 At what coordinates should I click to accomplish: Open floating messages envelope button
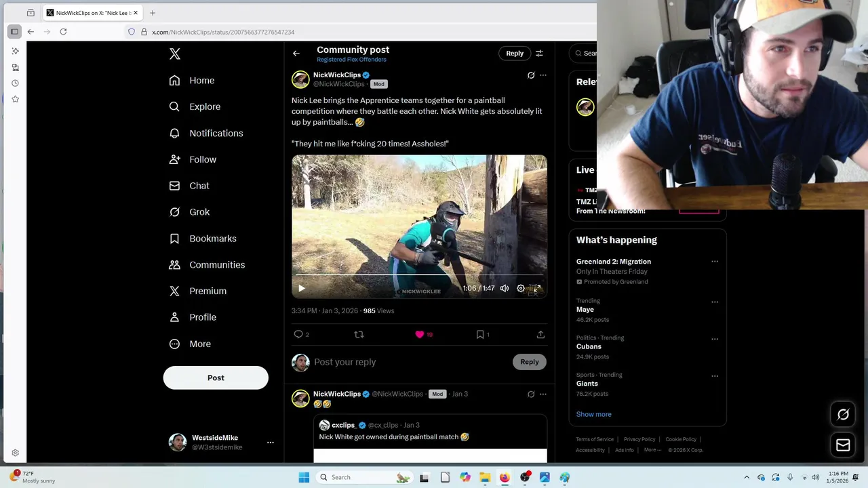[843, 445]
